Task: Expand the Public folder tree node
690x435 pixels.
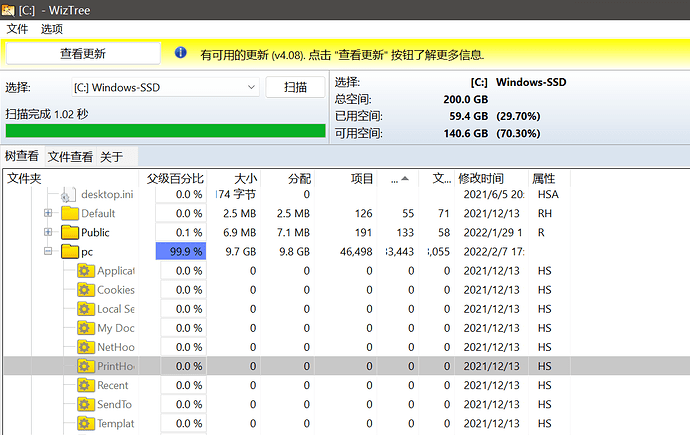Action: coord(48,232)
